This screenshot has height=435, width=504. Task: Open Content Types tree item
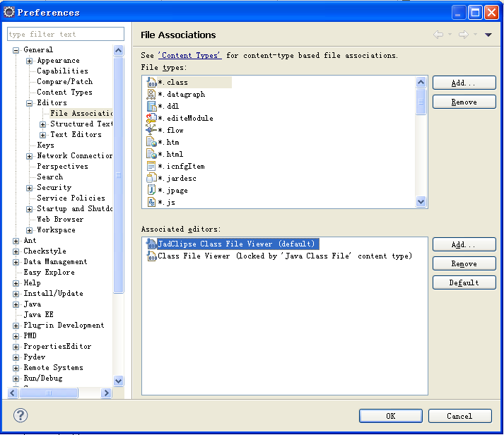point(64,92)
